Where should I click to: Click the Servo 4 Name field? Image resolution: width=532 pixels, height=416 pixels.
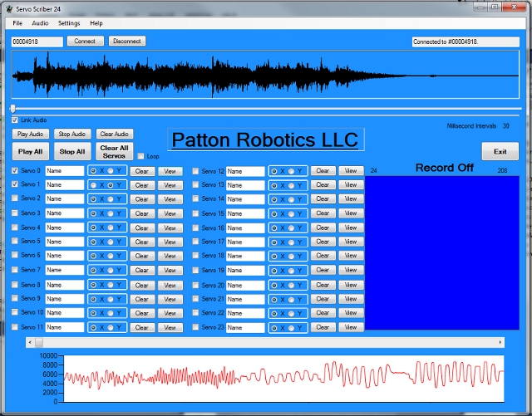(x=65, y=228)
